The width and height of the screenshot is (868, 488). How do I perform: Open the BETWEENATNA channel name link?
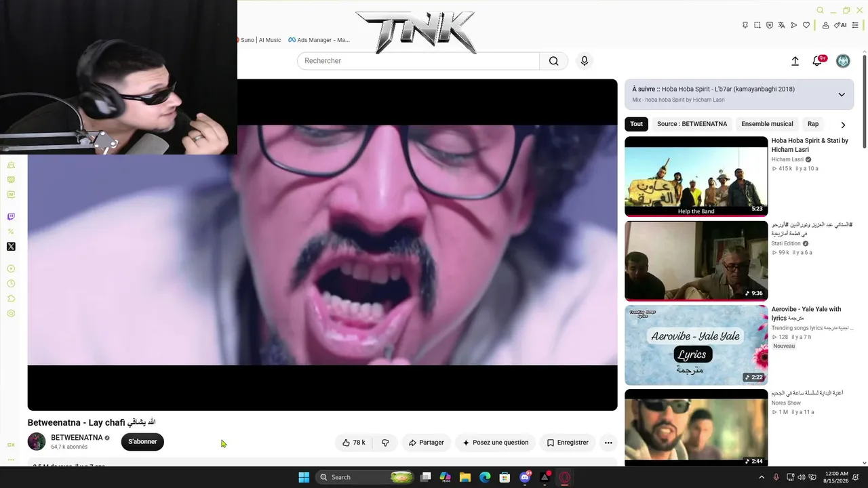point(77,438)
